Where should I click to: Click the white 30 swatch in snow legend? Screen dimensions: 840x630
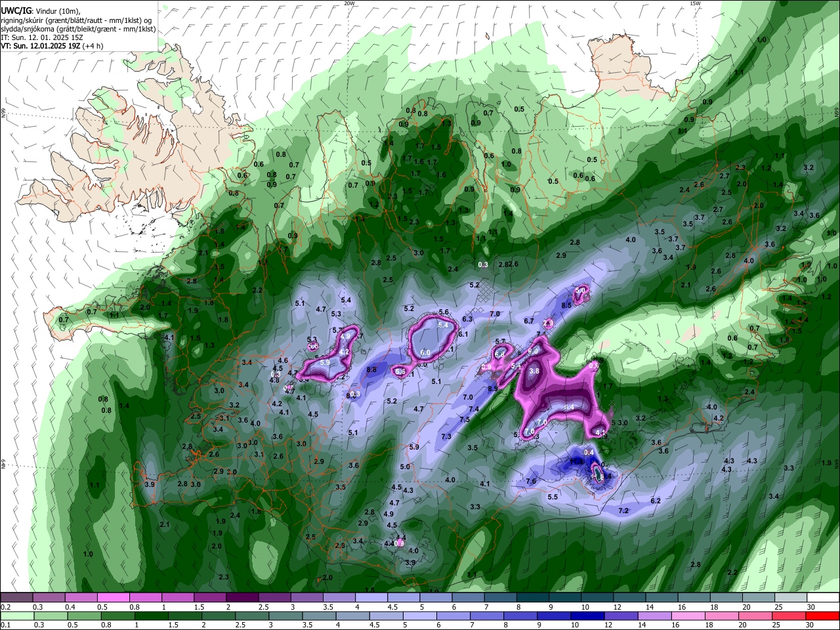pyautogui.click(x=824, y=597)
